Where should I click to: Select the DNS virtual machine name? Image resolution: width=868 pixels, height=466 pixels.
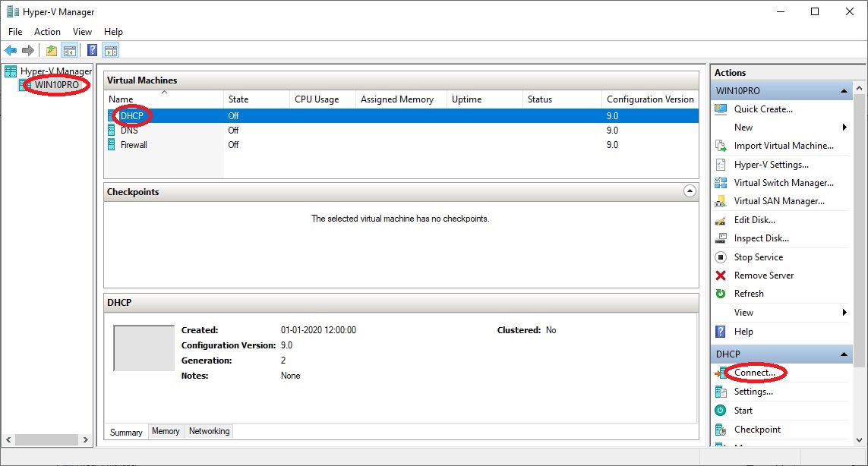tap(130, 131)
